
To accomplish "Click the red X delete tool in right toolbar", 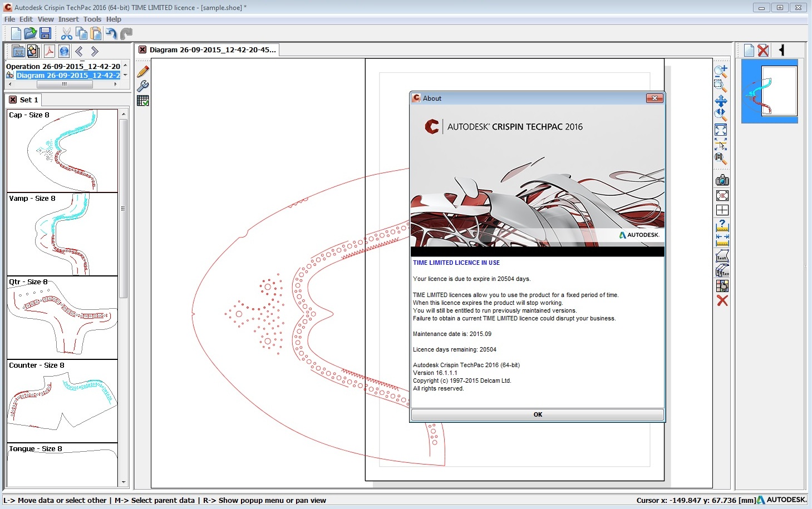I will pos(722,300).
